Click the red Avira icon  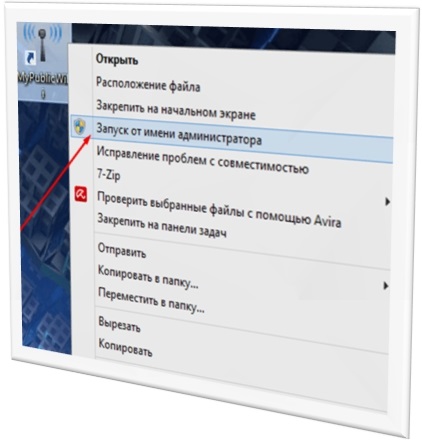(81, 194)
